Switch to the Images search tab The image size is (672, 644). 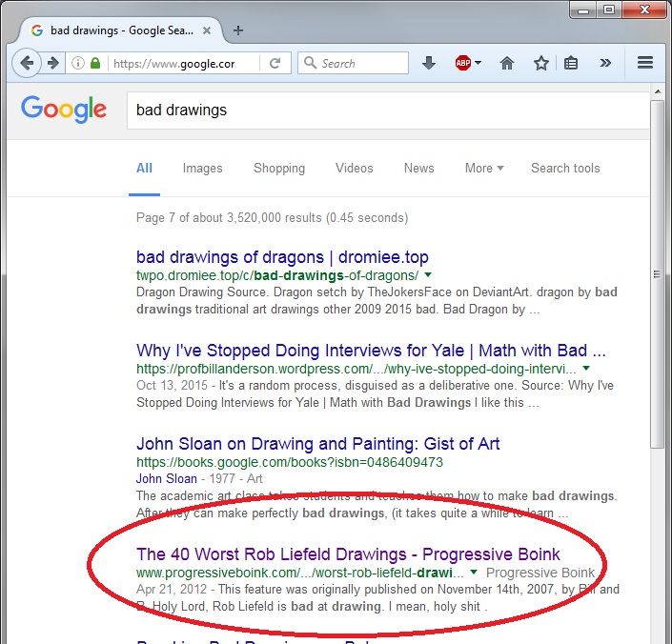click(x=202, y=168)
